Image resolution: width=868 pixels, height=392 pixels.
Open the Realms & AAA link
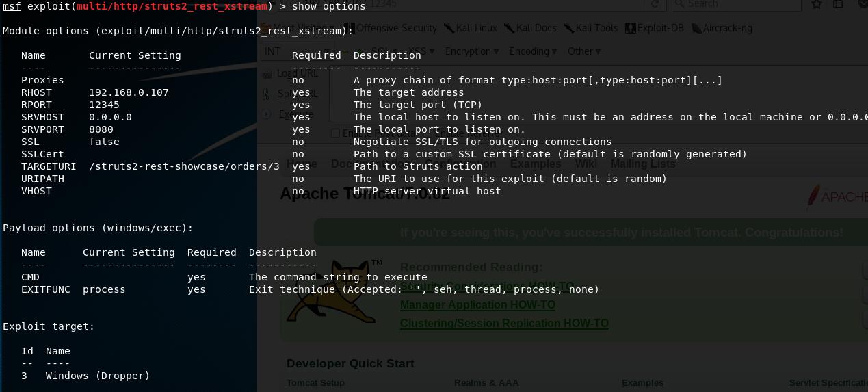click(x=486, y=383)
